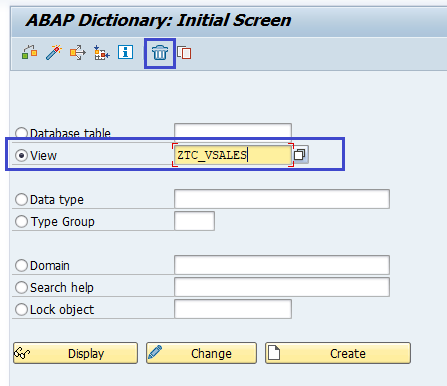Click the Delete trash can icon
The image size is (447, 386).
tap(160, 53)
